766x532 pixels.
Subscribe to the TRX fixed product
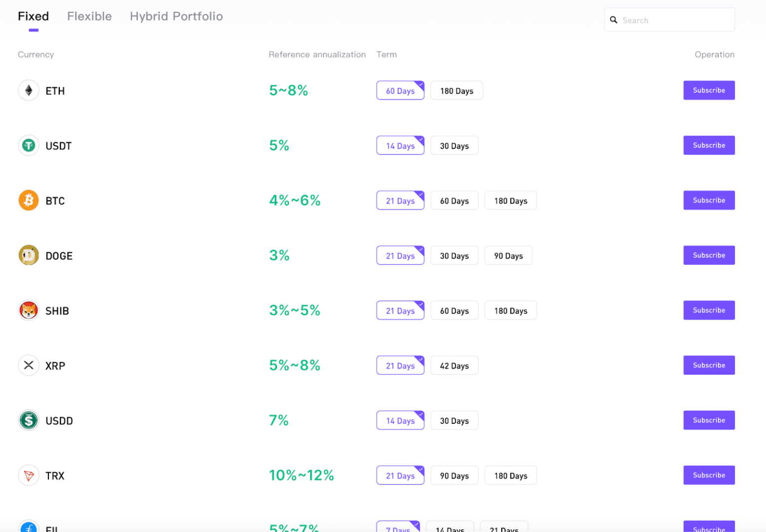(709, 475)
